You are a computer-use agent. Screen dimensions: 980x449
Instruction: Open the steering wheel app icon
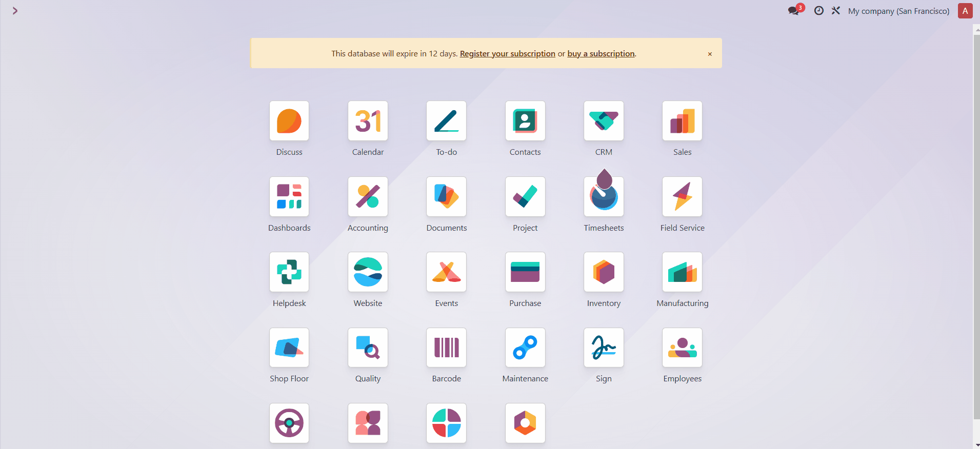click(289, 423)
